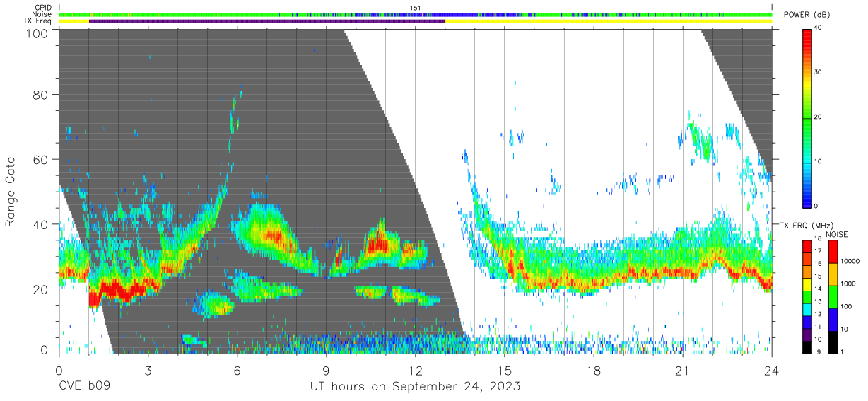Click the 40 label on power colorbar
The width and height of the screenshot is (868, 401).
(x=819, y=28)
